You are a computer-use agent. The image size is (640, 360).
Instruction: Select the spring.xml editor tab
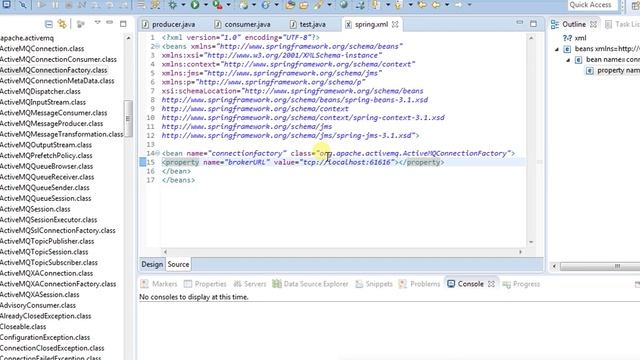click(371, 24)
